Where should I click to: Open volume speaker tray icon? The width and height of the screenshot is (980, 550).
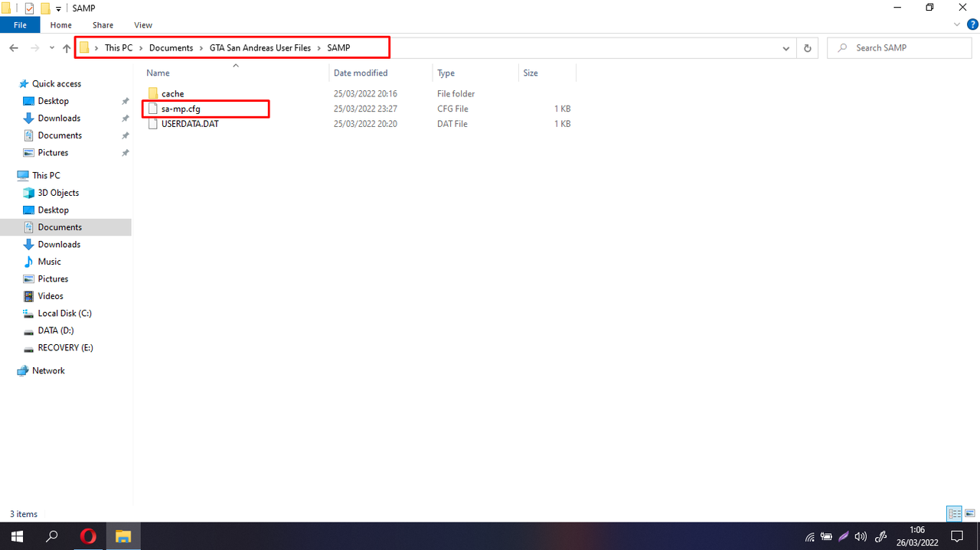(x=861, y=536)
